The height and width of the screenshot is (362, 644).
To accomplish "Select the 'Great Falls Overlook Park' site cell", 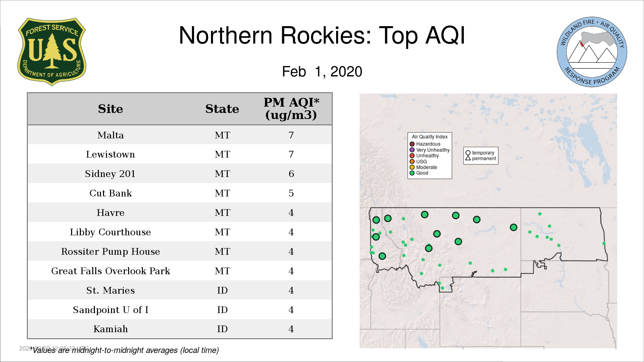I will pos(110,271).
